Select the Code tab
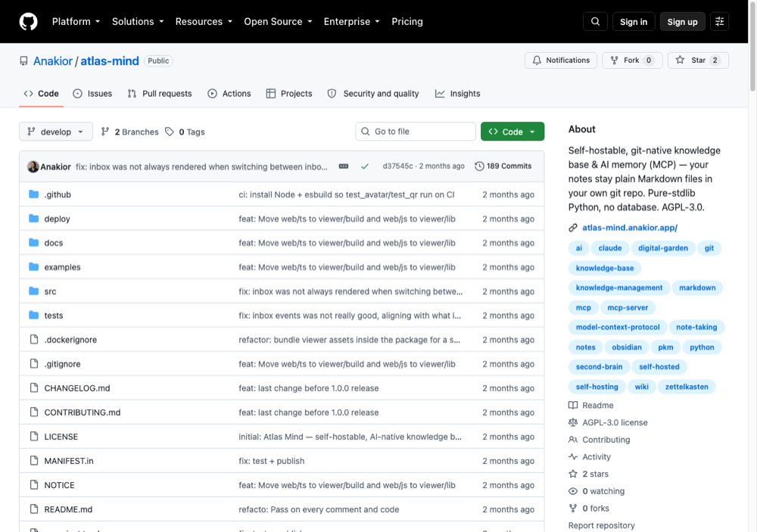Viewport: 757px width, 532px height. tap(42, 94)
